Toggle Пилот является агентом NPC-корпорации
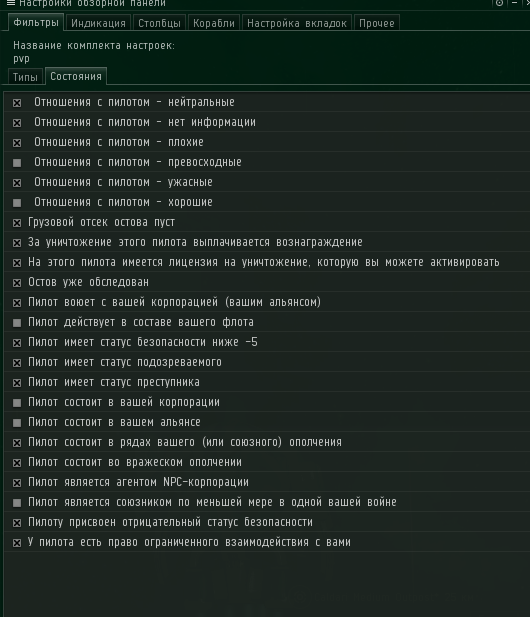 click(17, 483)
